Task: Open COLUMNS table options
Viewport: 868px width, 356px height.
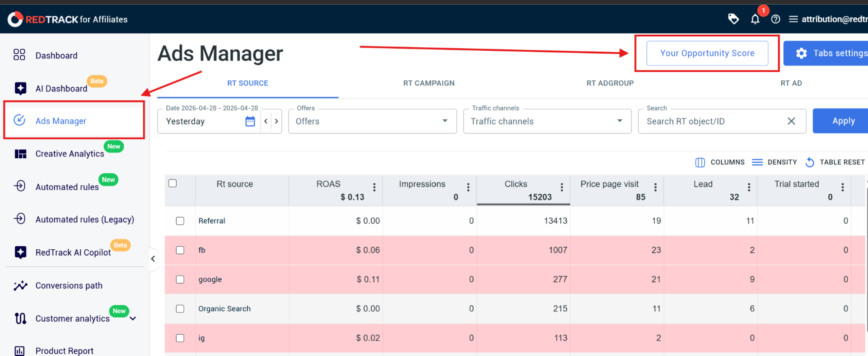Action: point(720,162)
